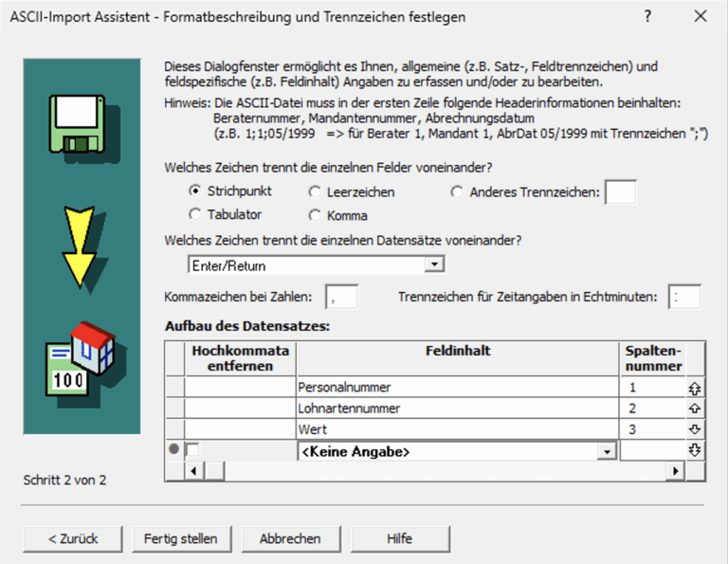Expand the Keine Angabe field content dropdown

point(606,452)
